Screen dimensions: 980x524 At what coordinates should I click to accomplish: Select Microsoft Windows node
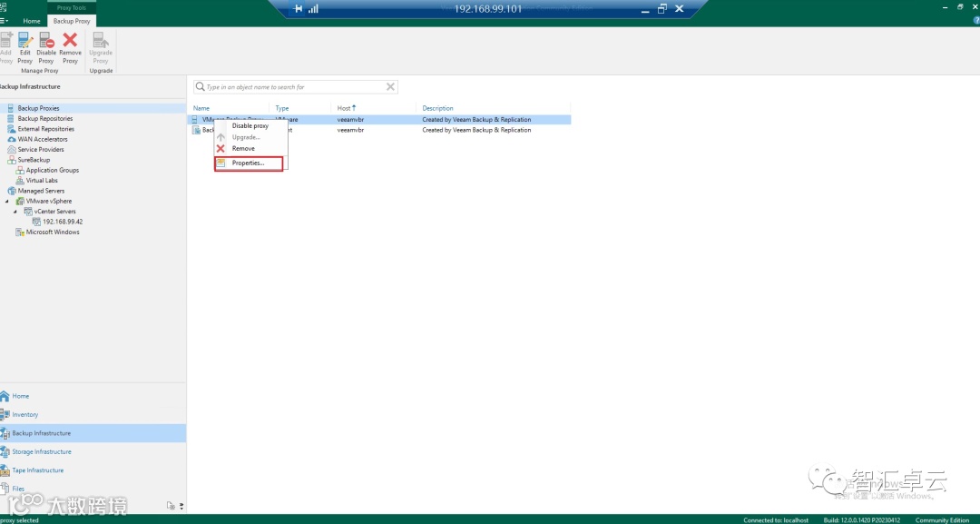[x=53, y=232]
